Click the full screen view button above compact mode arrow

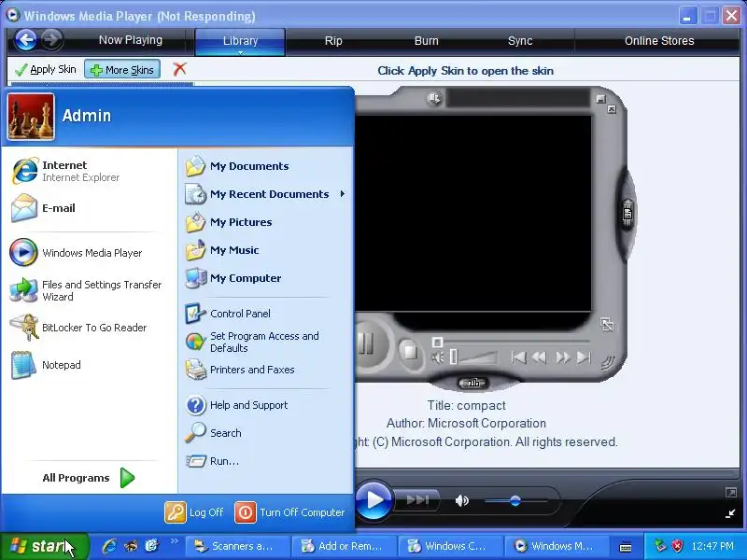[x=730, y=493]
